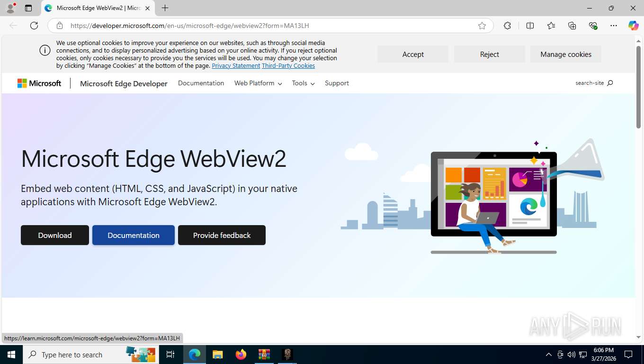The height and width of the screenshot is (364, 644).
Task: Open the Windows Start menu
Action: pos(11,355)
